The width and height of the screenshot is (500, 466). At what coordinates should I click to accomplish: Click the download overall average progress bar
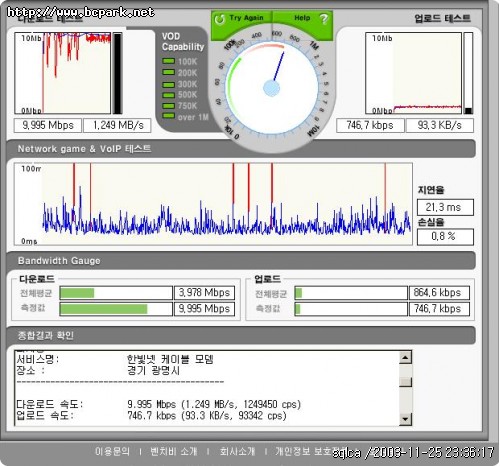pyautogui.click(x=116, y=293)
